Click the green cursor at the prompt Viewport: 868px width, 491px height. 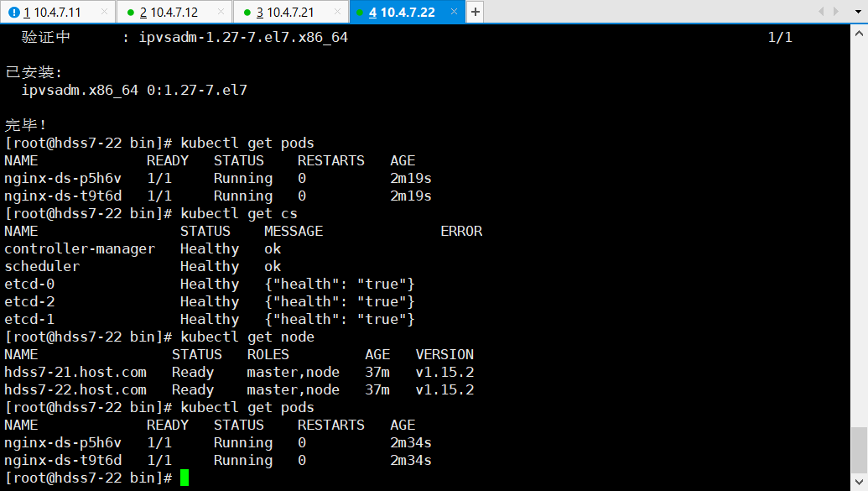pos(185,478)
